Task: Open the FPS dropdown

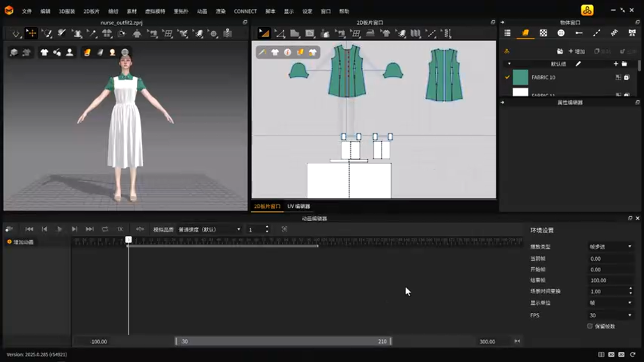Action: [610, 315]
